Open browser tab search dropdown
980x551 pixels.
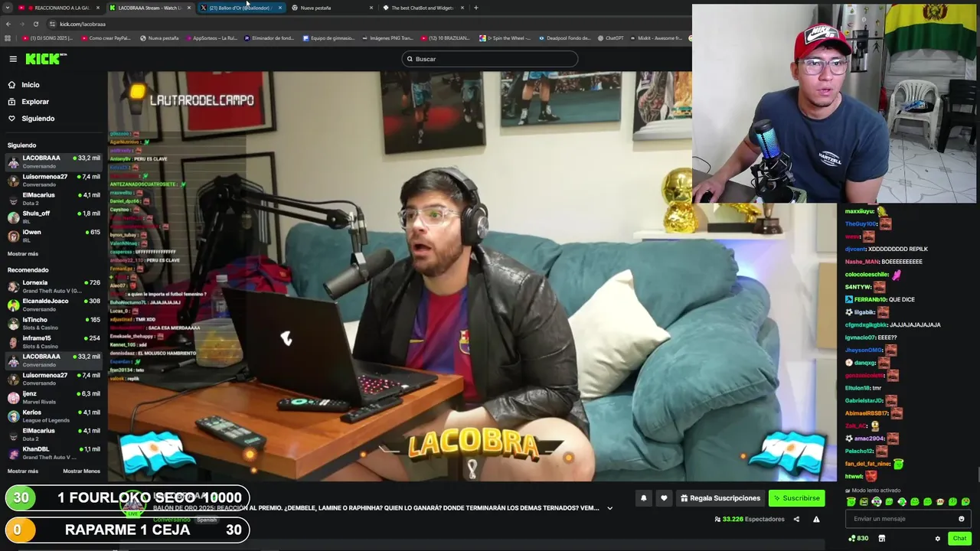point(8,8)
